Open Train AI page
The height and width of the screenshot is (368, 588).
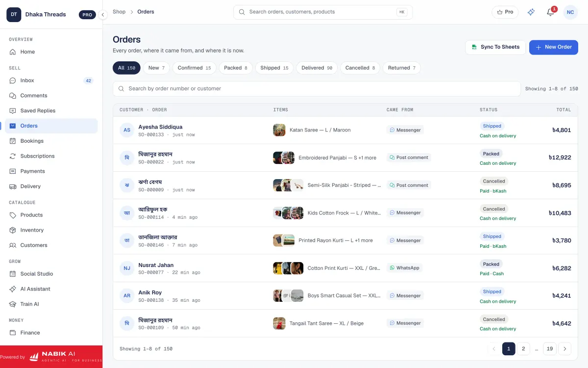click(x=51, y=304)
